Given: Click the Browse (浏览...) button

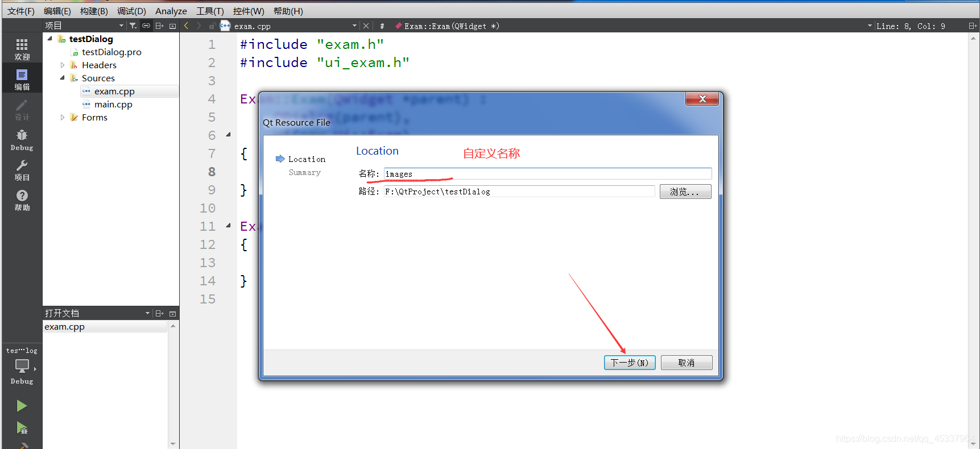Looking at the screenshot, I should [685, 192].
